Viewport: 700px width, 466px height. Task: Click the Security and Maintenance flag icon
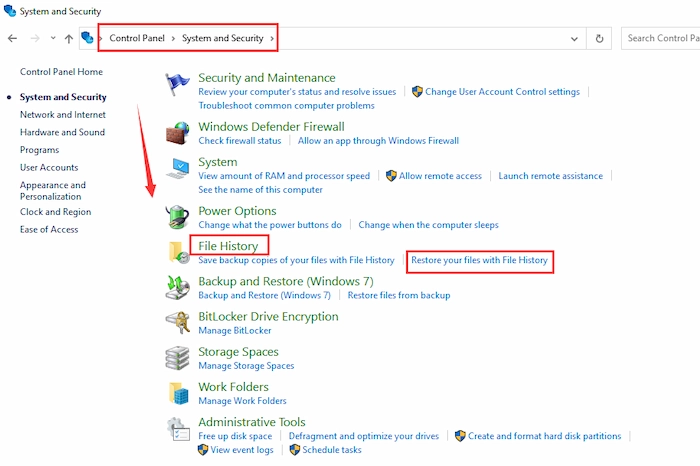pyautogui.click(x=177, y=84)
